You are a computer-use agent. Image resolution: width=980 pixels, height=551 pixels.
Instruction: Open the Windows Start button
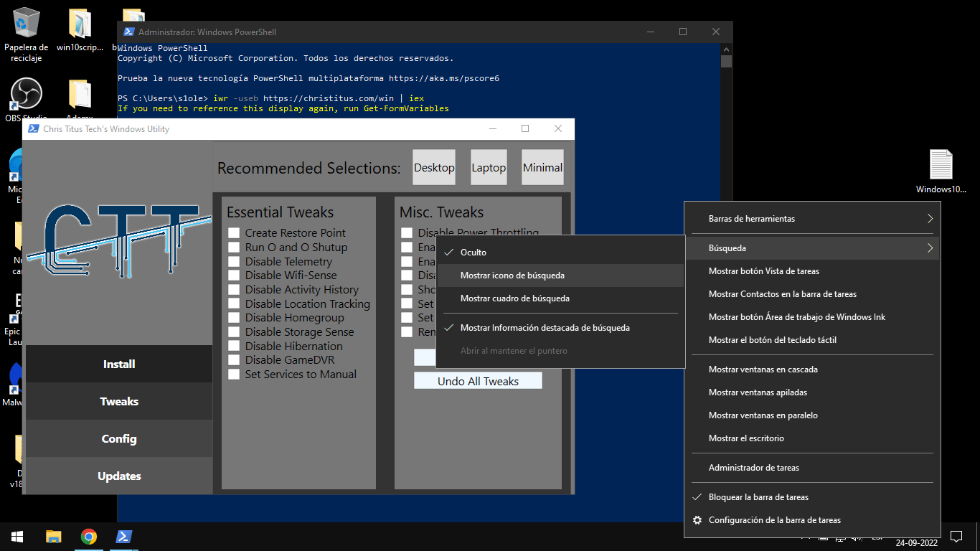(x=17, y=537)
